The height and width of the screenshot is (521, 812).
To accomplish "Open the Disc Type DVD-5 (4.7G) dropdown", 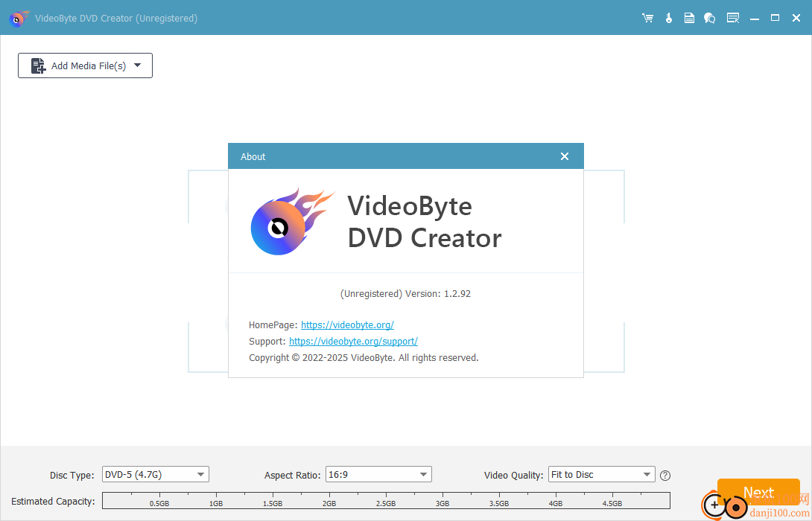I will coord(156,474).
